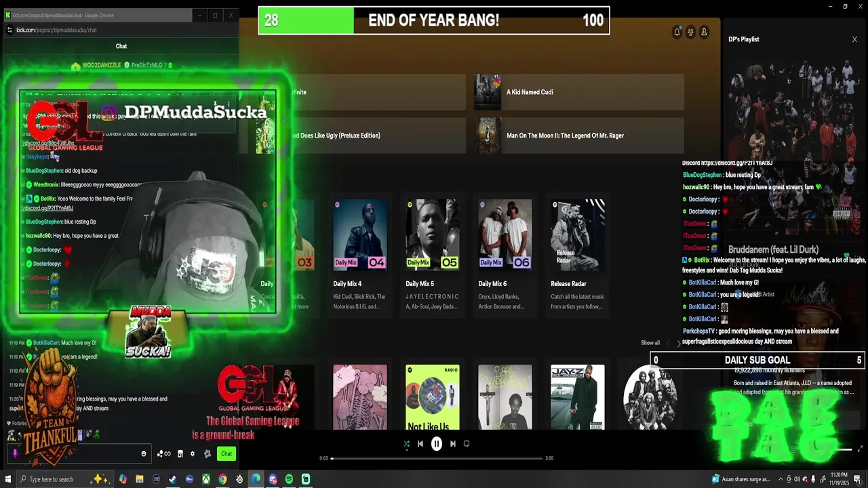Click into the Kick chat message field

(x=78, y=454)
